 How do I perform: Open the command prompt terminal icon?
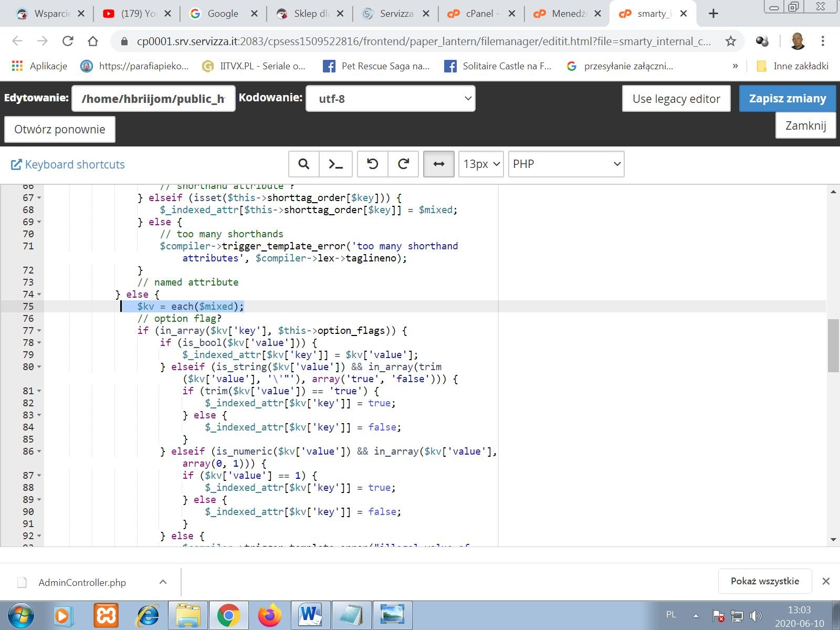click(335, 164)
